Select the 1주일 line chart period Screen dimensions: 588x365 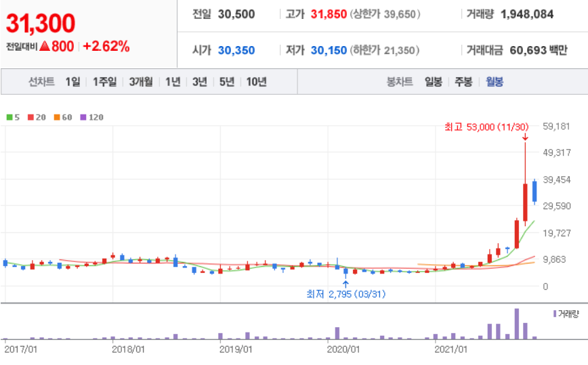coord(104,82)
